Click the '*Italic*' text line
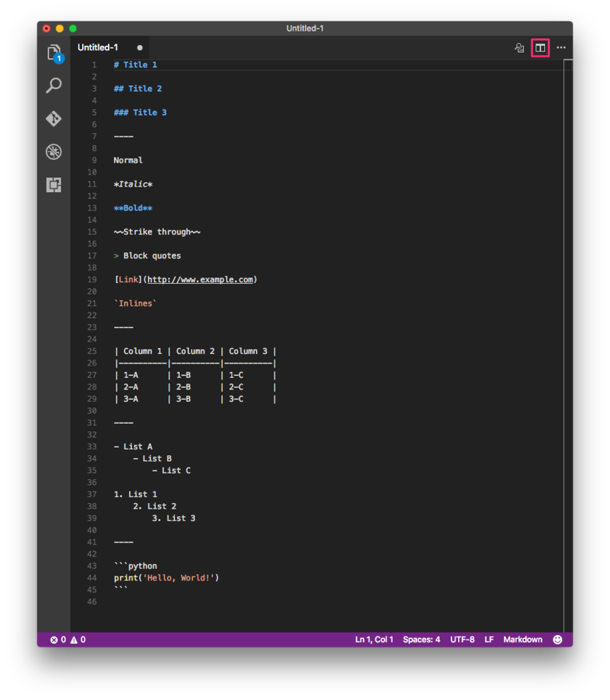Viewport: 610px width, 700px height. (133, 184)
